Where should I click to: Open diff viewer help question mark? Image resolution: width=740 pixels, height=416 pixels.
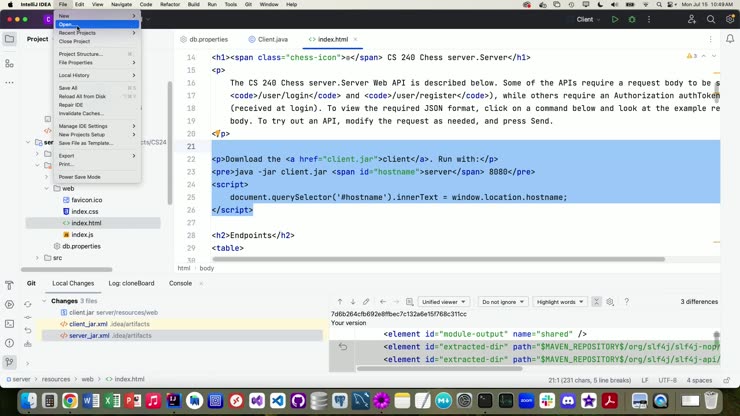click(626, 302)
